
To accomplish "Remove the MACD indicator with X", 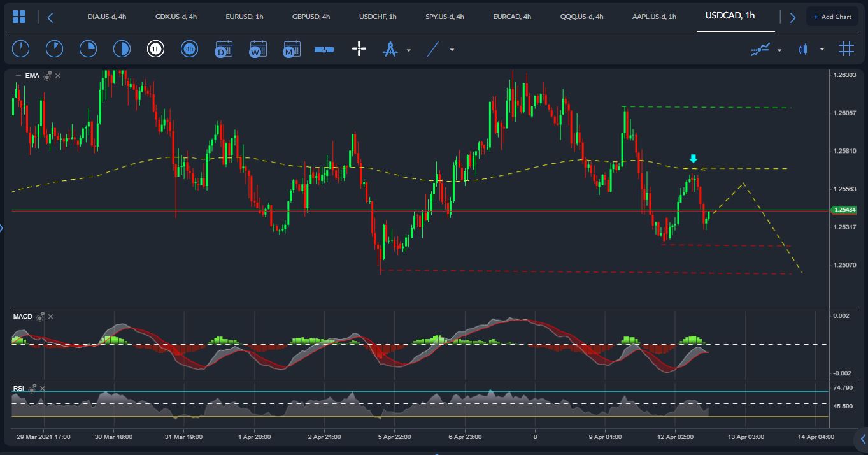I will pyautogui.click(x=51, y=316).
